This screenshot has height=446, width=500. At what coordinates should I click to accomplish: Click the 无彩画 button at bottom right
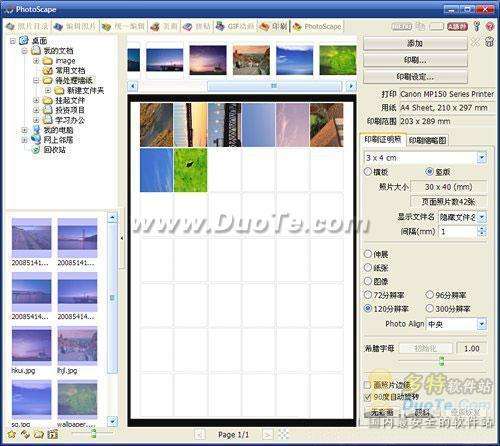click(382, 413)
